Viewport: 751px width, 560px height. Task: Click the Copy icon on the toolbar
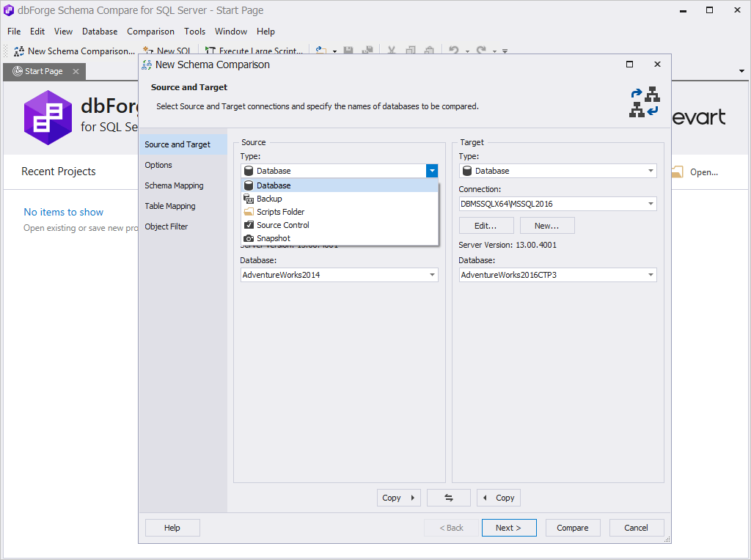(x=411, y=51)
